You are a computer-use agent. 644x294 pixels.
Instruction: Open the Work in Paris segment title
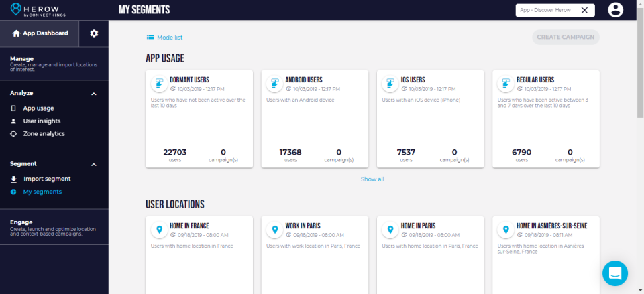[x=303, y=226]
